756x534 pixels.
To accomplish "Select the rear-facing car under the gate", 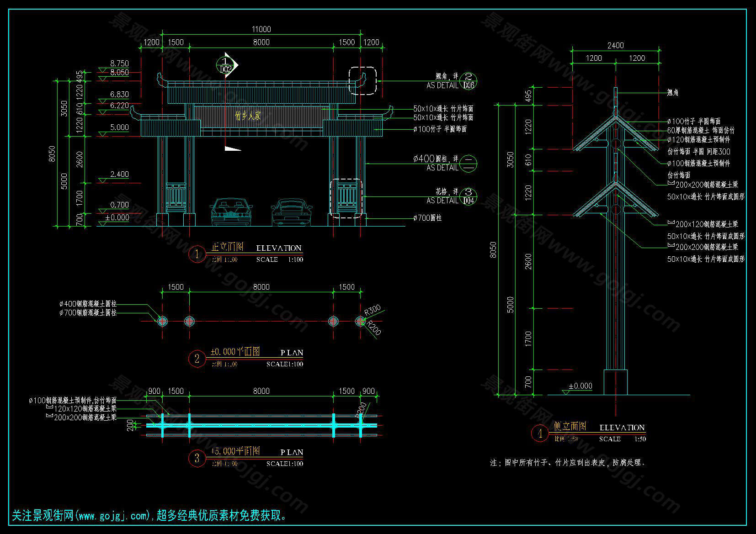I will 291,212.
